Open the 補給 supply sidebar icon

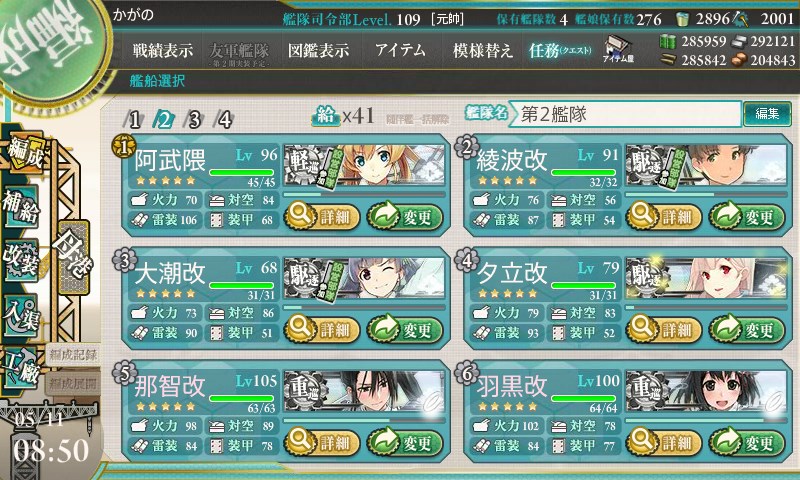pos(21,207)
